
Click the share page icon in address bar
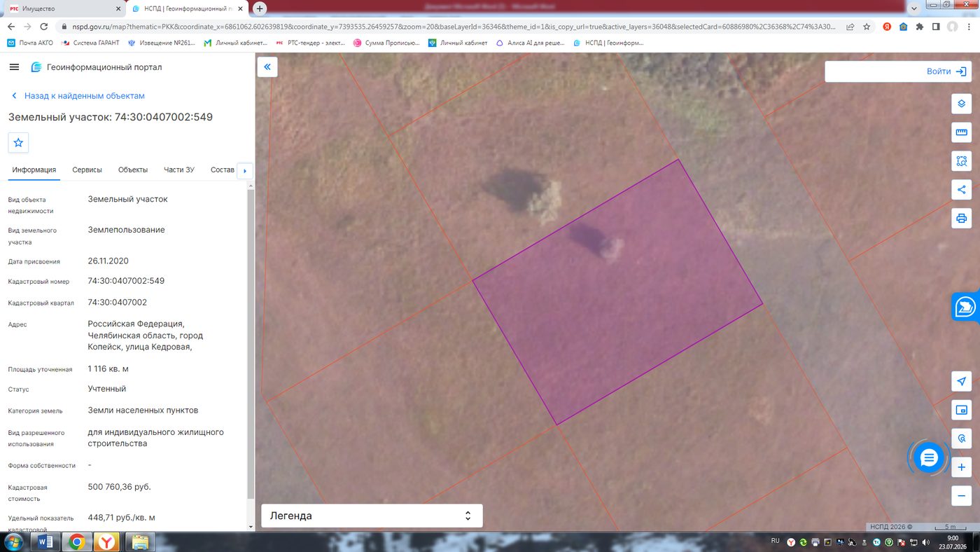(850, 27)
